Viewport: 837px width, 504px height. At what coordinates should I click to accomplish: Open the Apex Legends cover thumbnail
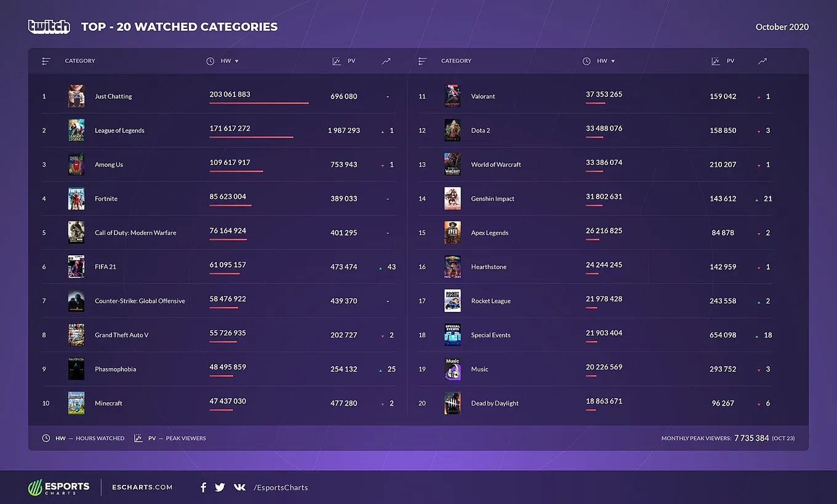coord(452,233)
